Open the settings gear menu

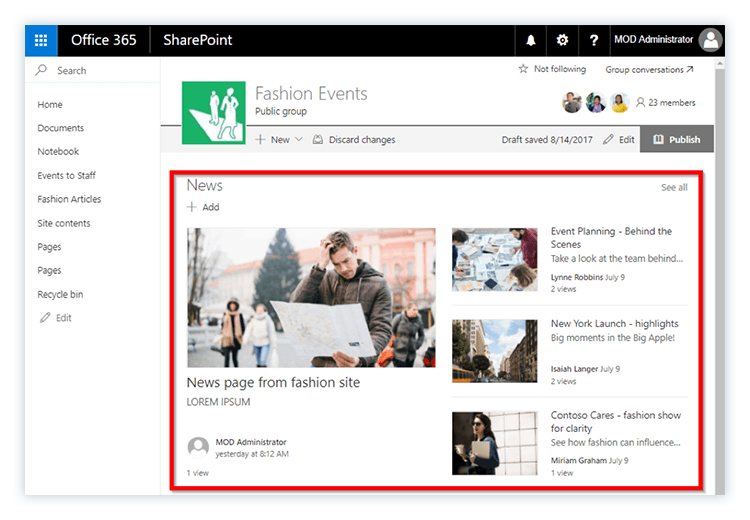(562, 40)
